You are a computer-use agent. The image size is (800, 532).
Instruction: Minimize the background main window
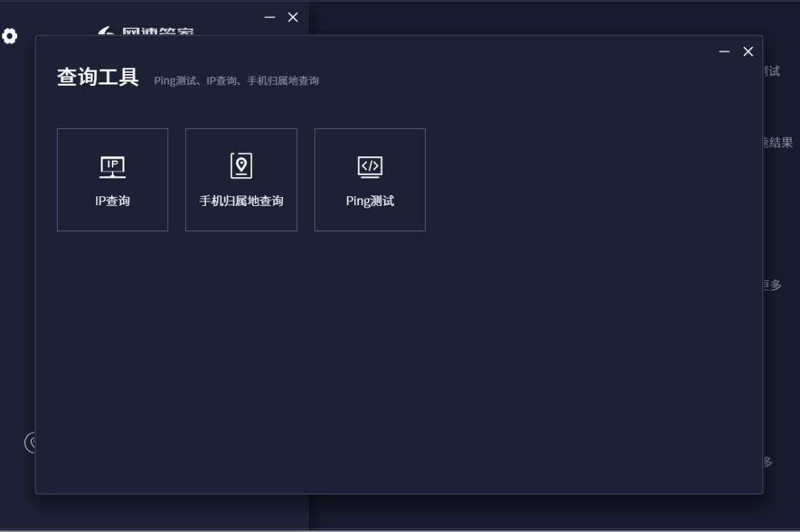(270, 17)
